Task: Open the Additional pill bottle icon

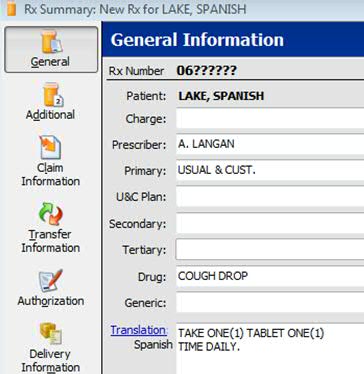Action: 53,95
